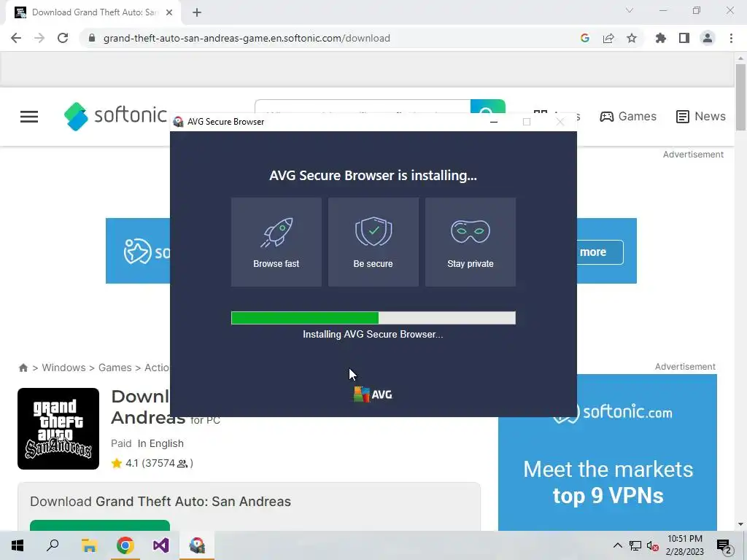This screenshot has width=747, height=560.
Task: Minimize the AVG Secure Browser installer
Action: pos(494,122)
